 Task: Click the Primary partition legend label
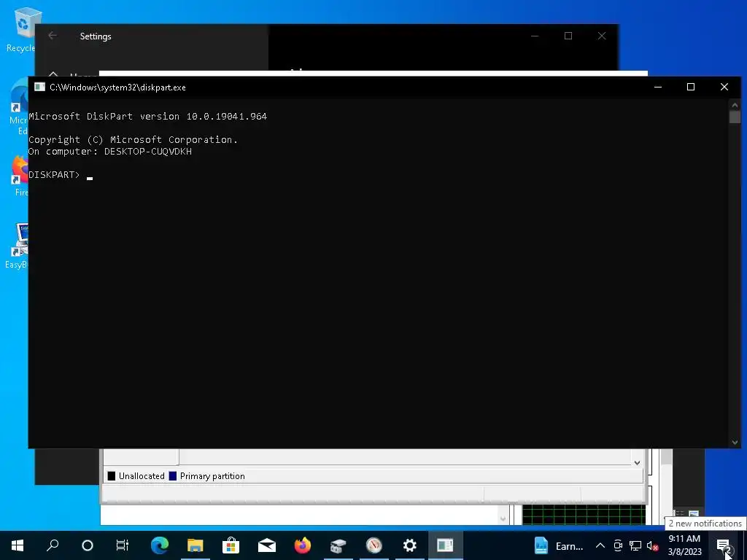[212, 476]
